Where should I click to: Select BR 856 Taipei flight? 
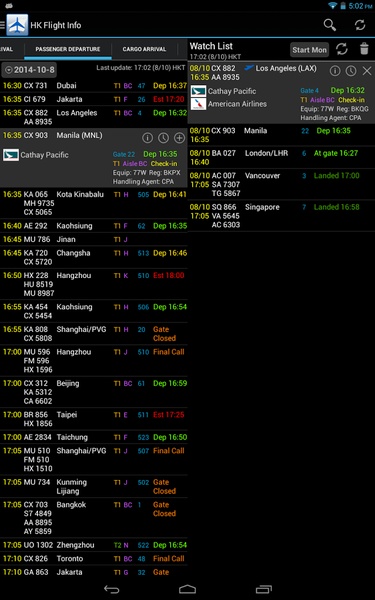point(94,419)
